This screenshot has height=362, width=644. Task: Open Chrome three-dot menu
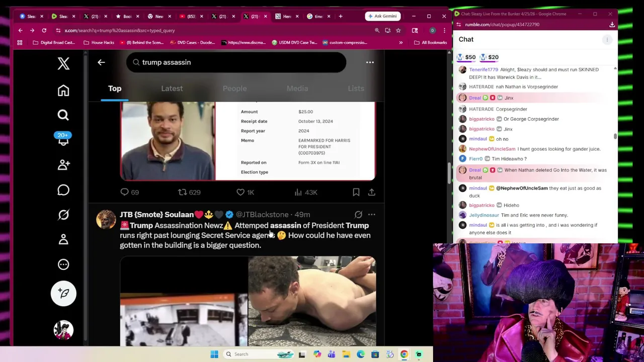coord(444,30)
